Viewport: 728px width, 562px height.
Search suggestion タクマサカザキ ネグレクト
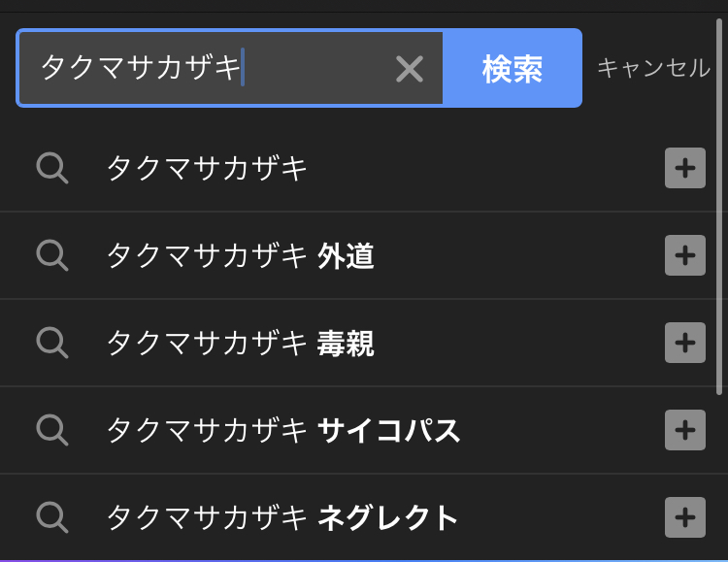click(x=281, y=518)
